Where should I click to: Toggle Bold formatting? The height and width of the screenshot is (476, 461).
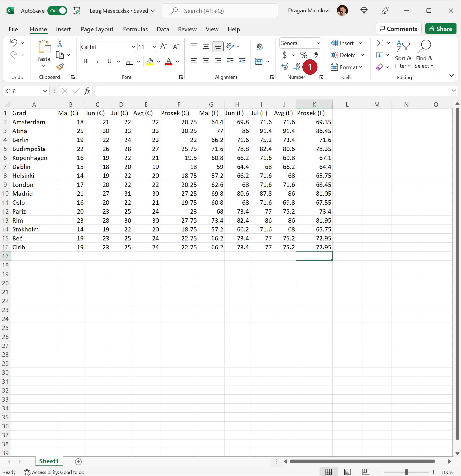pos(86,61)
